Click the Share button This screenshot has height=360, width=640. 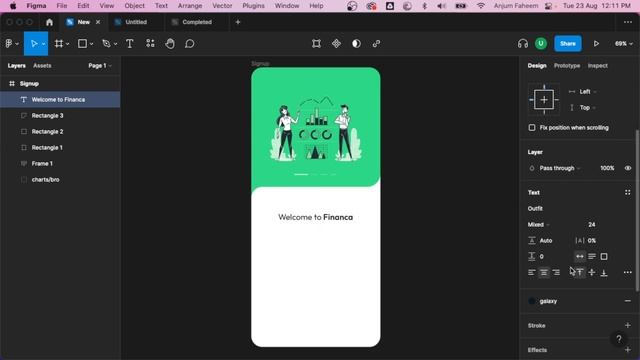point(568,44)
